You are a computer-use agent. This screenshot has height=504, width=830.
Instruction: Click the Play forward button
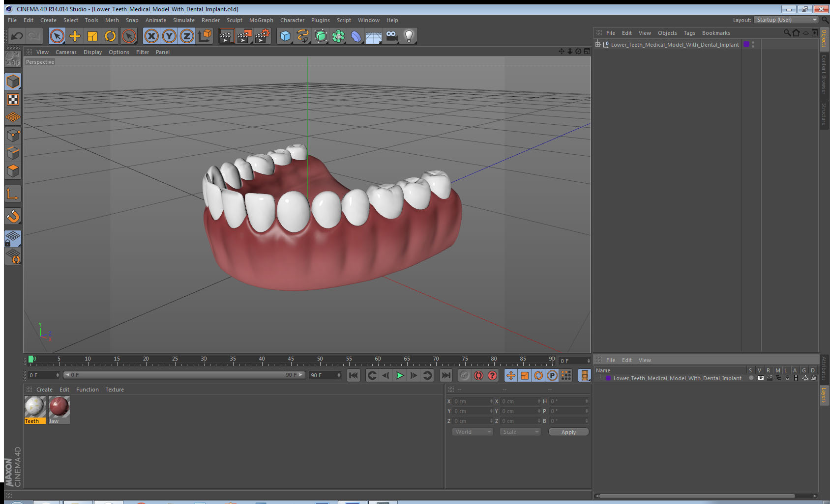point(400,375)
